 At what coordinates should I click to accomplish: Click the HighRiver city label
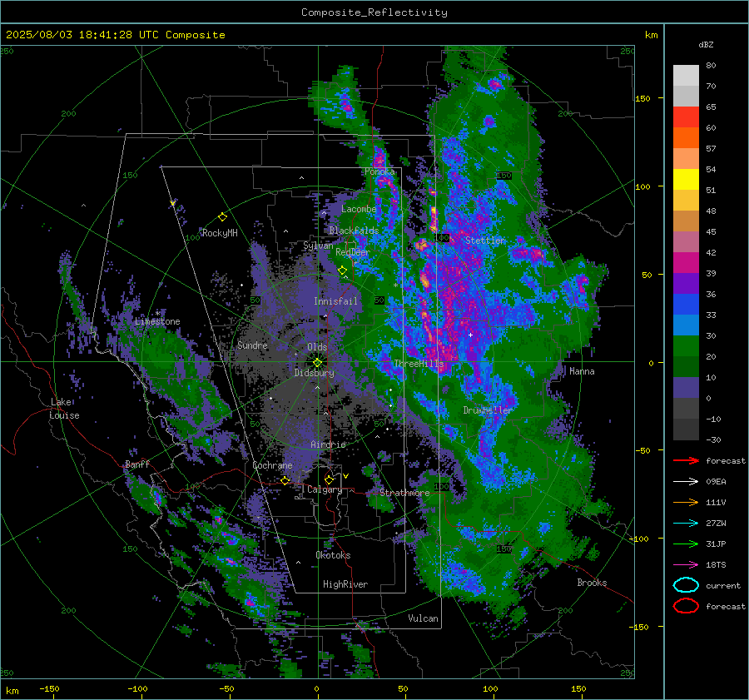point(345,584)
